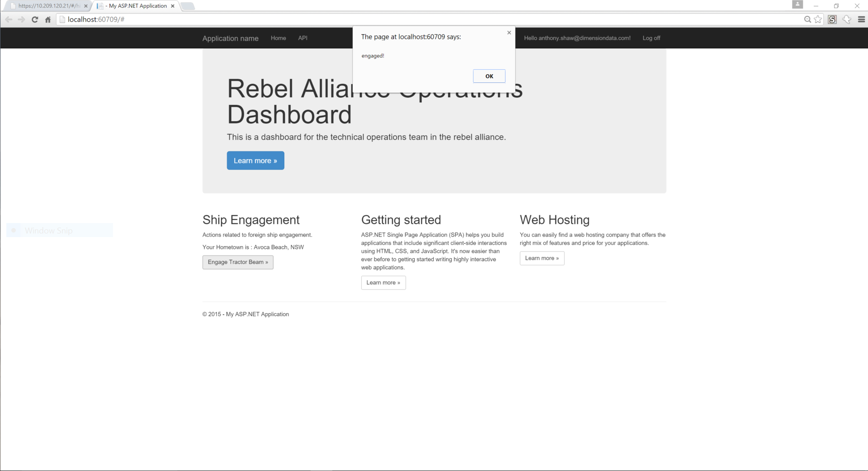
Task: Click the Log off link
Action: [651, 38]
